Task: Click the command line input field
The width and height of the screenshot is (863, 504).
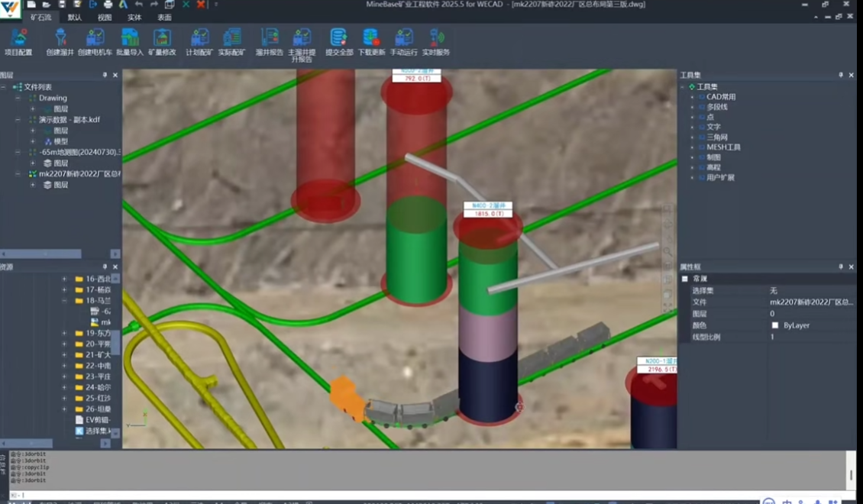Action: pos(382,495)
